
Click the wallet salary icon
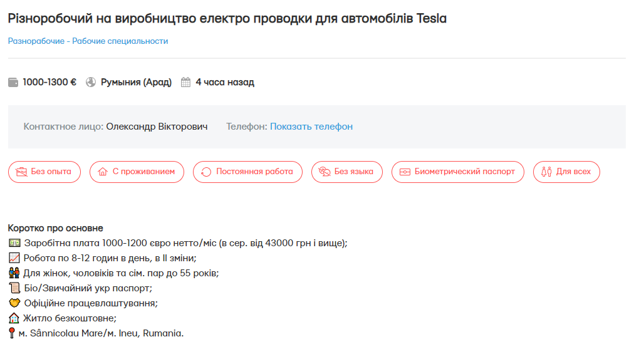pos(13,82)
